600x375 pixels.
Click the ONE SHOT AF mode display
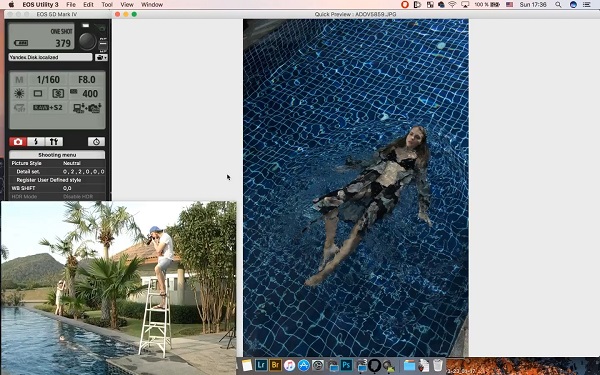click(61, 31)
